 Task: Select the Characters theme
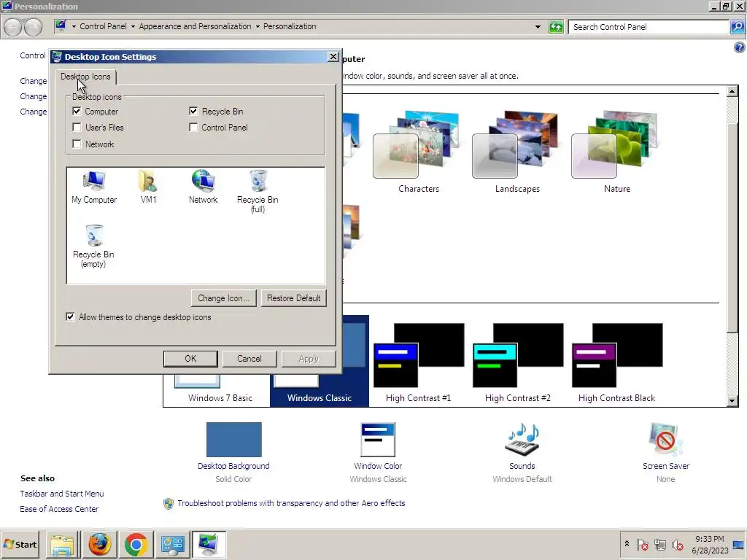[418, 152]
